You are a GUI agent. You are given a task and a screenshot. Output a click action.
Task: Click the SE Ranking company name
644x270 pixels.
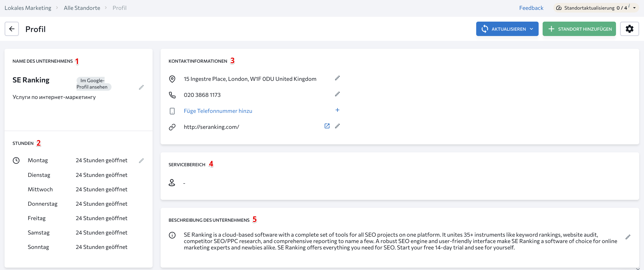tap(31, 80)
